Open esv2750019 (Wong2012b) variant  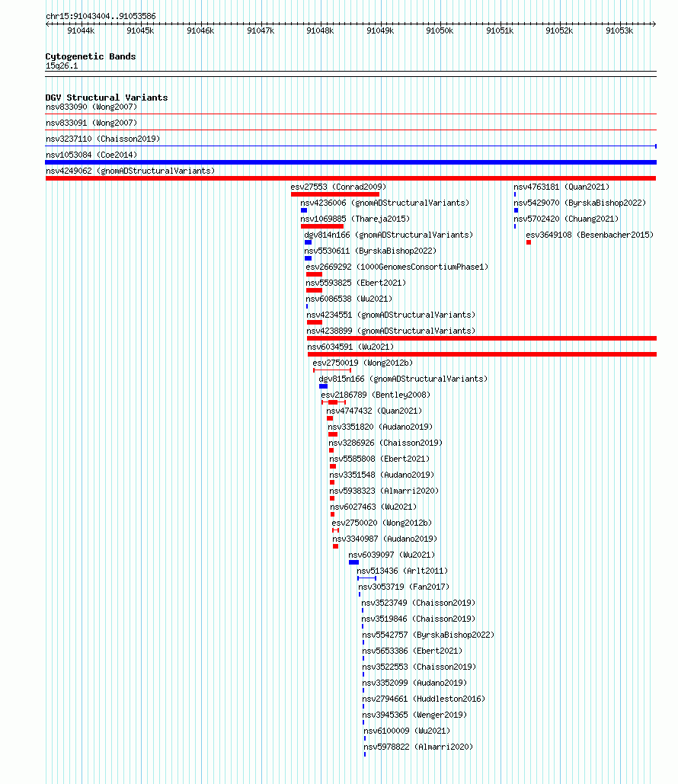pos(363,363)
